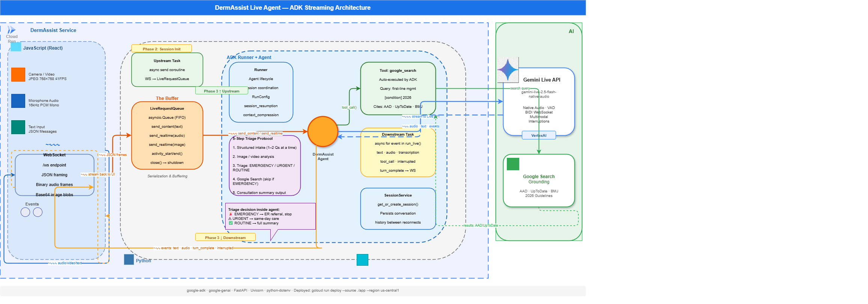
Task: Select the Phase 3 ↓ Downstream tag
Action: point(225,237)
